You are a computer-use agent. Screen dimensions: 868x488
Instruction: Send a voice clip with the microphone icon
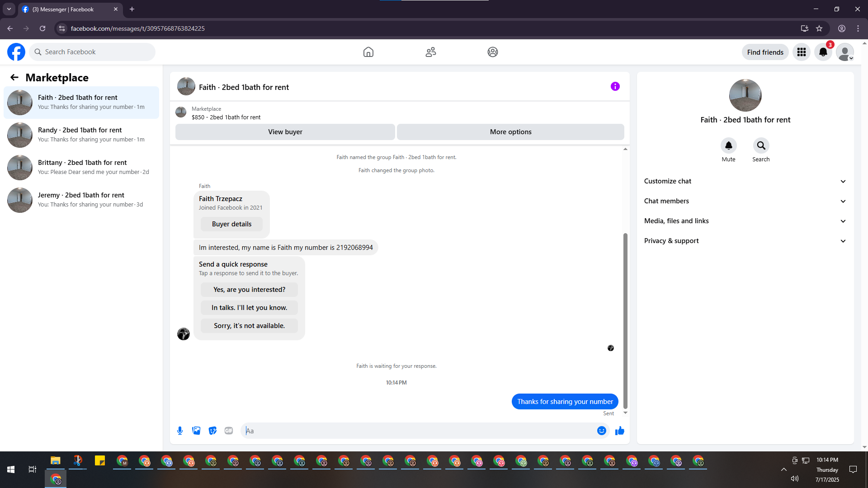180,431
